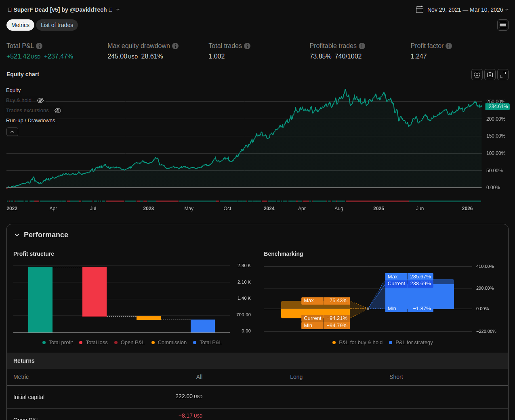Image resolution: width=515 pixels, height=420 pixels.
Task: Switch to the Metrics tab
Action: 20,25
